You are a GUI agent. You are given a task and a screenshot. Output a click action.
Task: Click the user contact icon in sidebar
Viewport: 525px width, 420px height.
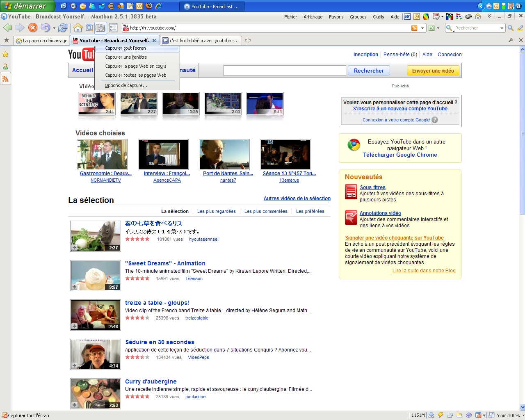tap(5, 66)
